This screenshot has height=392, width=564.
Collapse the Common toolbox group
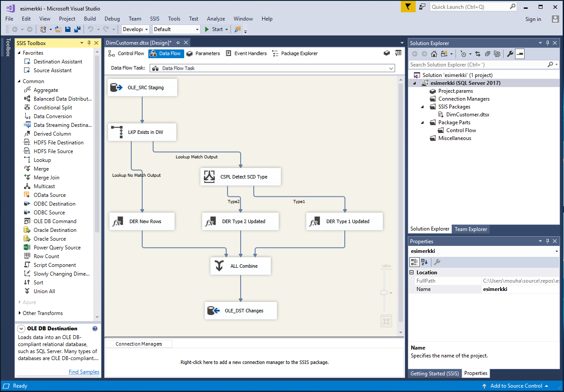point(19,81)
